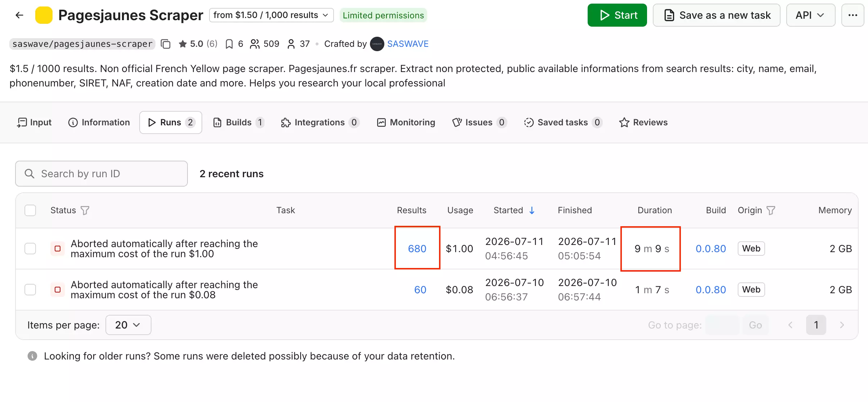Filter runs by Origin funnel icon
The image size is (868, 402).
[x=771, y=210]
